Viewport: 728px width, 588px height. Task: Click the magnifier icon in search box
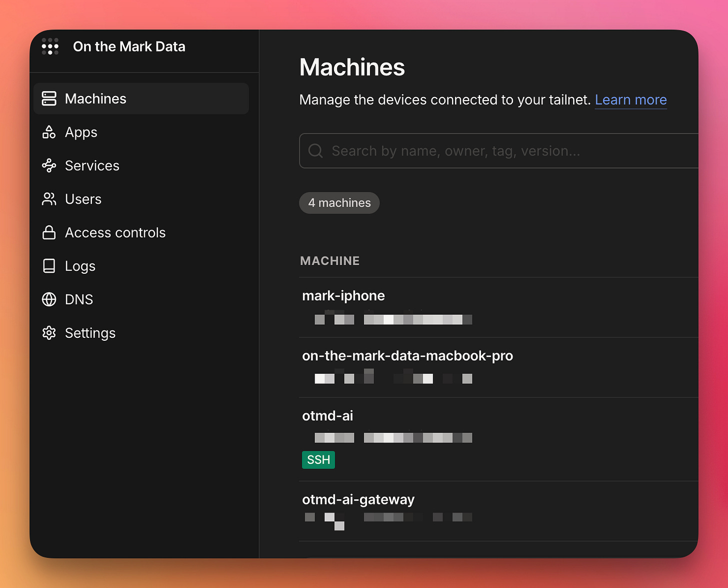click(315, 151)
